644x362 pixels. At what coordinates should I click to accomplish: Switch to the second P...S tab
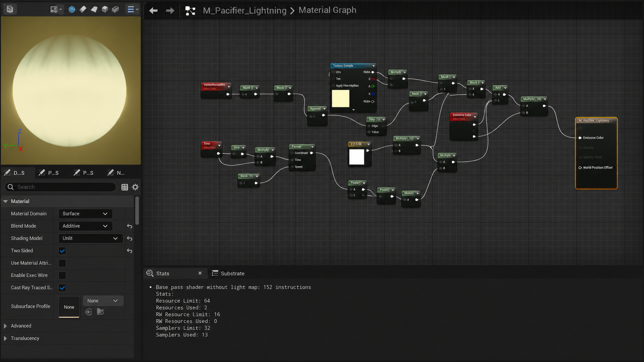click(84, 173)
